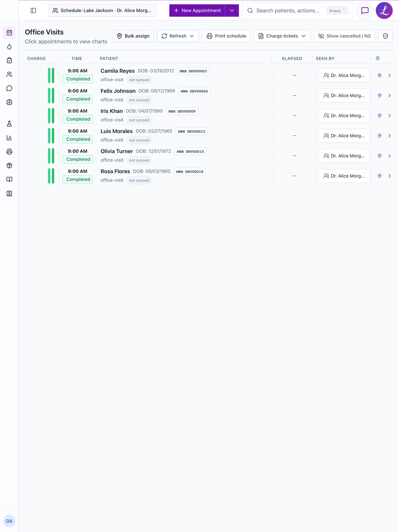The height and width of the screenshot is (532, 399).
Task: Expand Olivia Turner row chevron
Action: (389, 156)
